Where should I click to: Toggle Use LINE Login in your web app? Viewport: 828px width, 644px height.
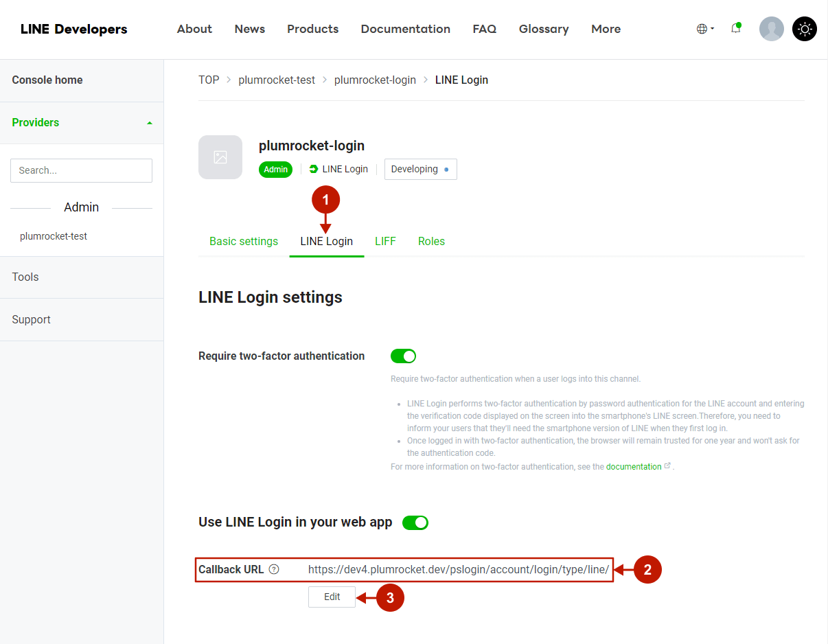point(415,522)
